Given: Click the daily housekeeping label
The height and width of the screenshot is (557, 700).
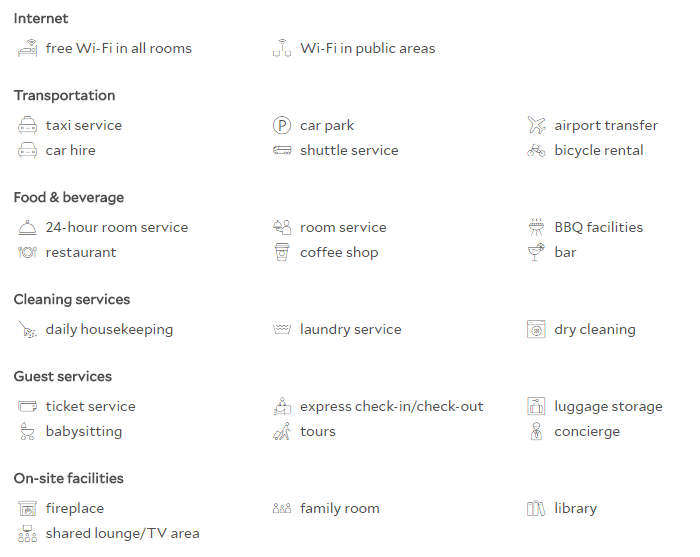Looking at the screenshot, I should point(109,329).
